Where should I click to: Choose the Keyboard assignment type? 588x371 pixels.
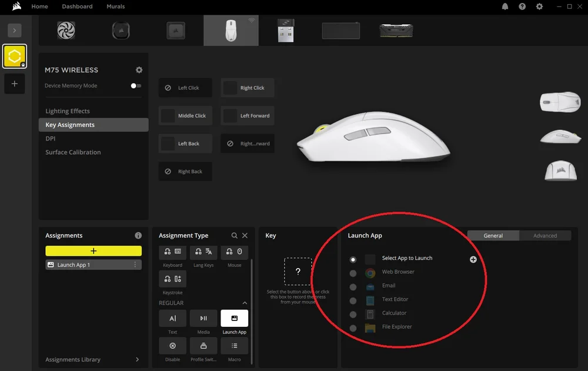[172, 252]
